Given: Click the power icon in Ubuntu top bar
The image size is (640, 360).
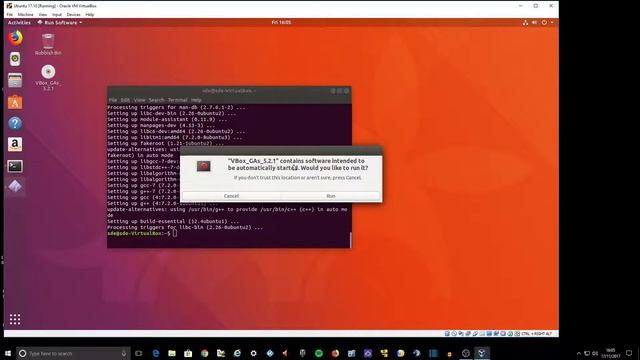Looking at the screenshot, I should click(544, 22).
